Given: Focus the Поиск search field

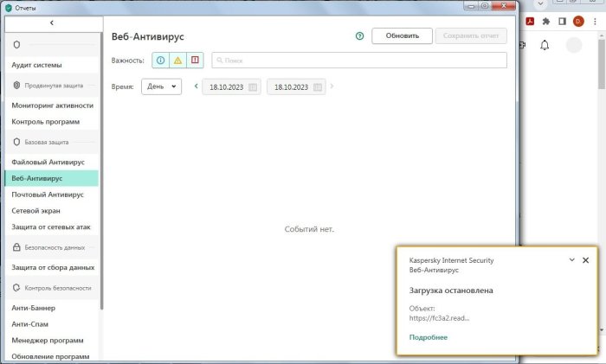Looking at the screenshot, I should [359, 61].
